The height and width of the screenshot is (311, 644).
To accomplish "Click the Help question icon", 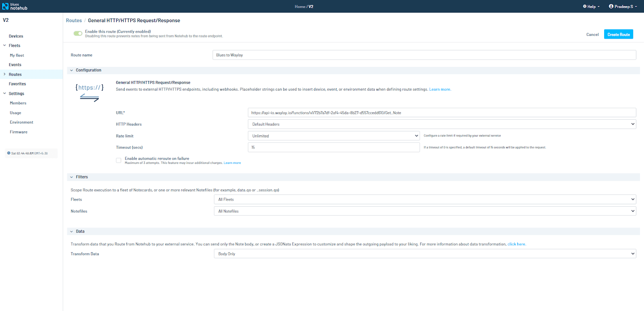I will [x=585, y=6].
